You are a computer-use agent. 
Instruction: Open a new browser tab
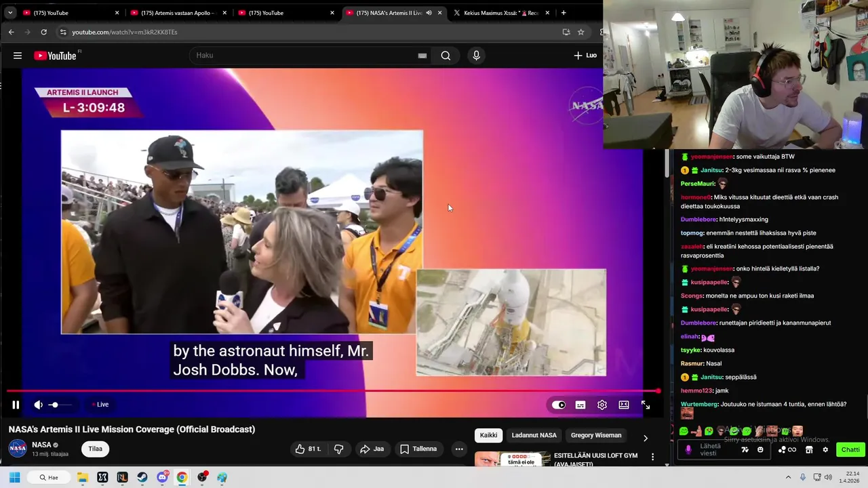563,13
